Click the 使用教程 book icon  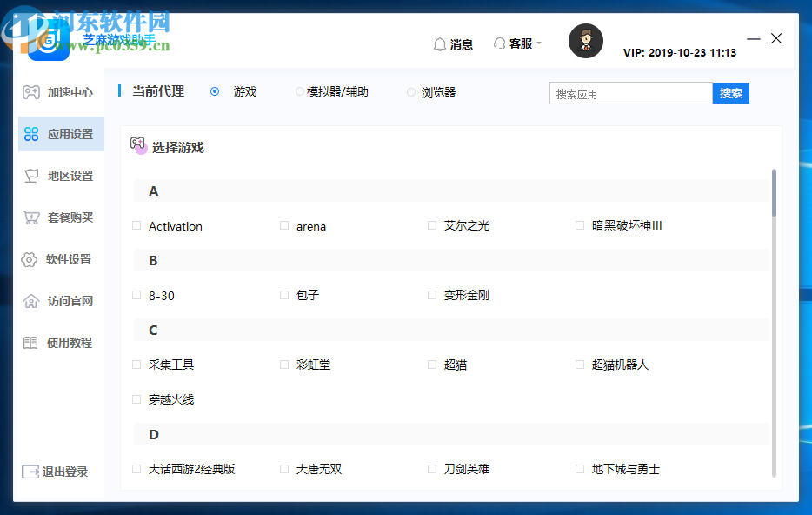tap(30, 343)
